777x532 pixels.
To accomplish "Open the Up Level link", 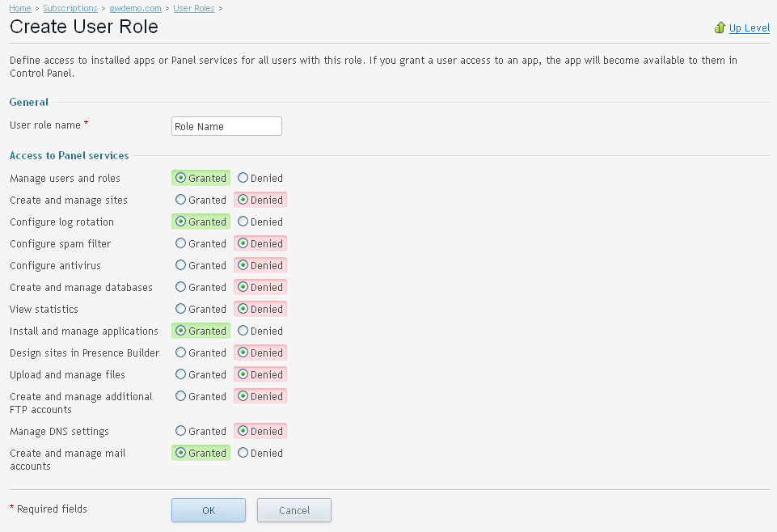I will (x=749, y=28).
